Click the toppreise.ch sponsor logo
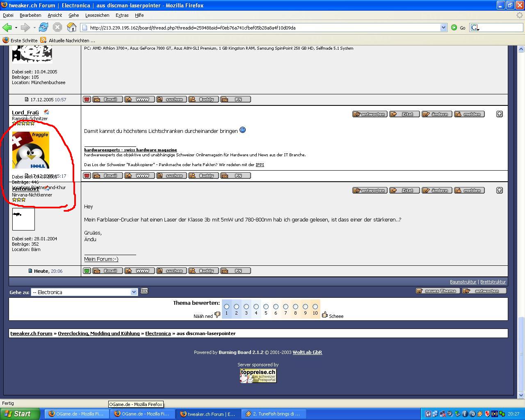The height and width of the screenshot is (420, 525). tap(258, 376)
